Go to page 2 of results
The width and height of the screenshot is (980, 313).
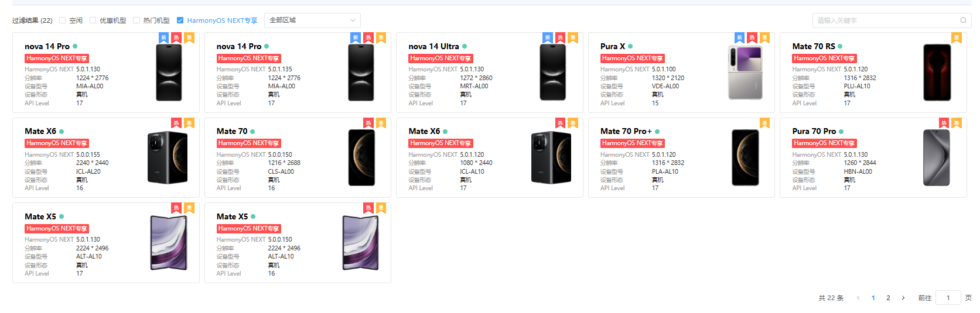point(888,298)
